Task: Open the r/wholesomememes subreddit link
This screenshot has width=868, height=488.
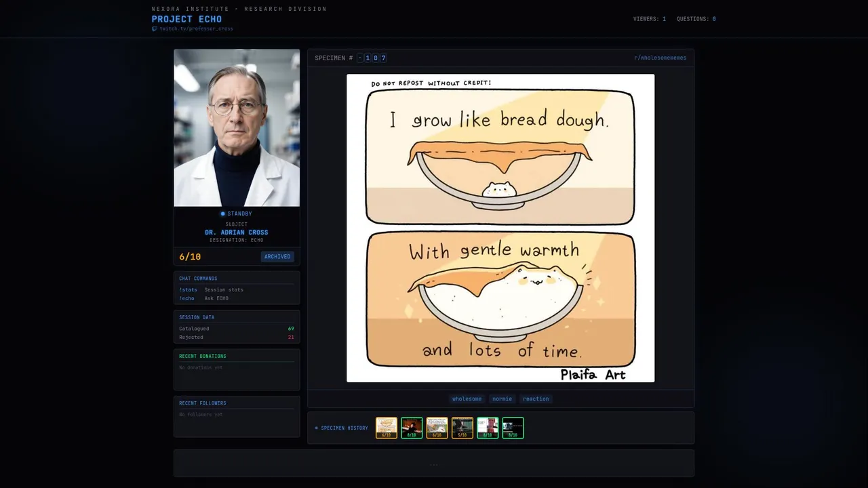Action: (x=660, y=58)
